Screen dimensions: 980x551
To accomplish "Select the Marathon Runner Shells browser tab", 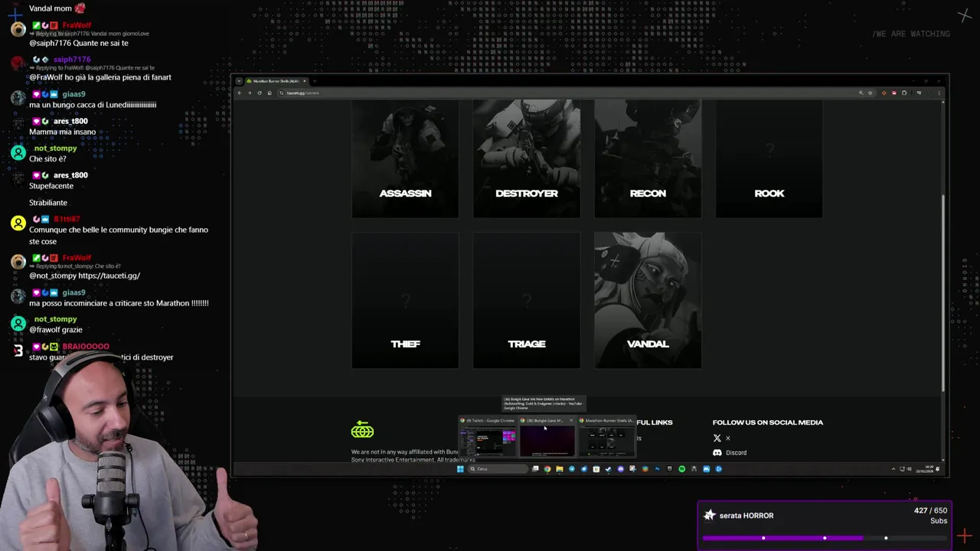I will (276, 81).
